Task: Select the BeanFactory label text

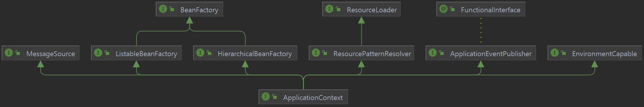Action: pyautogui.click(x=199, y=10)
